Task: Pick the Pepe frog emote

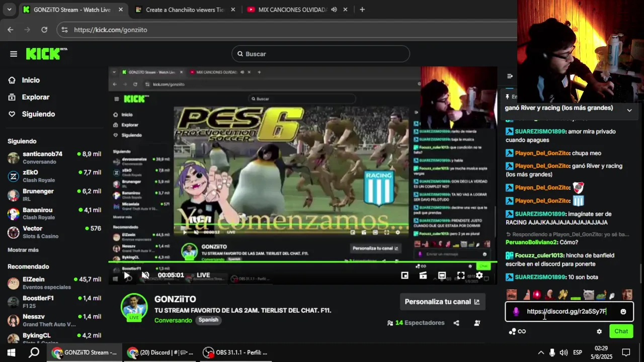Action: (x=601, y=295)
